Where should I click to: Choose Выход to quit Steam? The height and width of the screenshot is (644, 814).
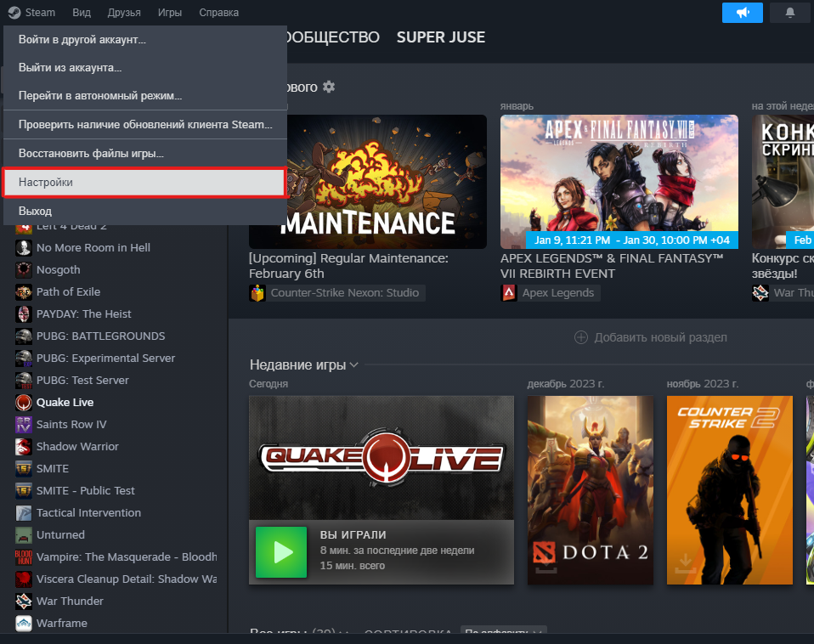tap(145, 212)
